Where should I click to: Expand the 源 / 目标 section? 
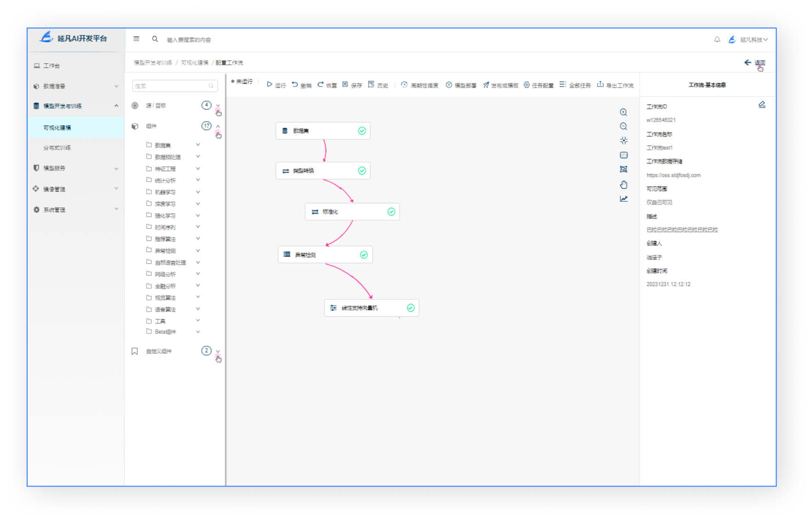pos(218,106)
